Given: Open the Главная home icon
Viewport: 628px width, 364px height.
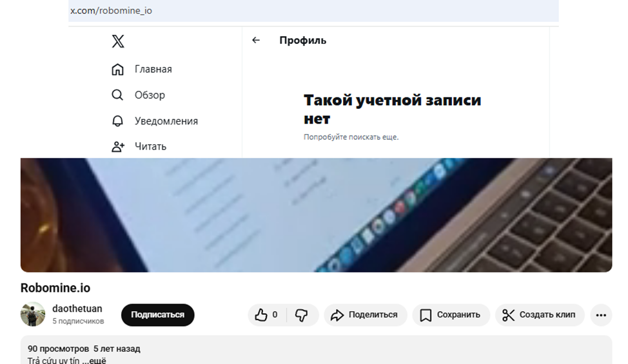Looking at the screenshot, I should pos(117,69).
